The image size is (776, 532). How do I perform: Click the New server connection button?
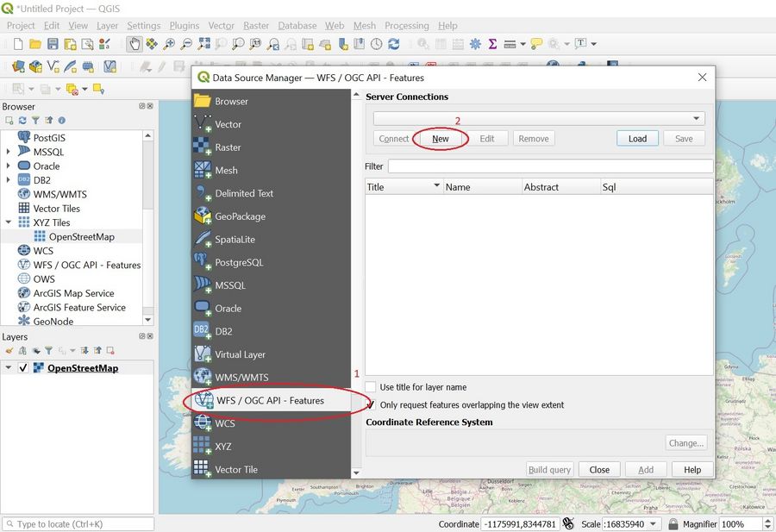pos(441,139)
